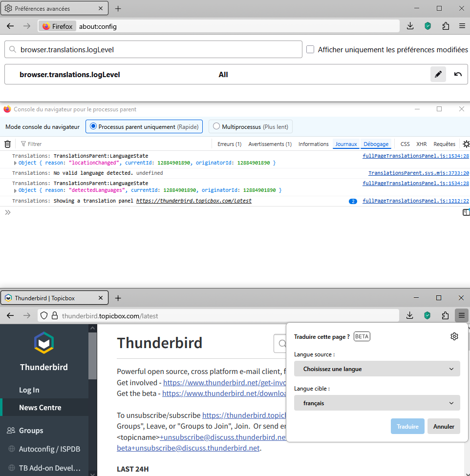Open TranslationsParent.sys.mjs:3733:20 source link

tap(419, 173)
